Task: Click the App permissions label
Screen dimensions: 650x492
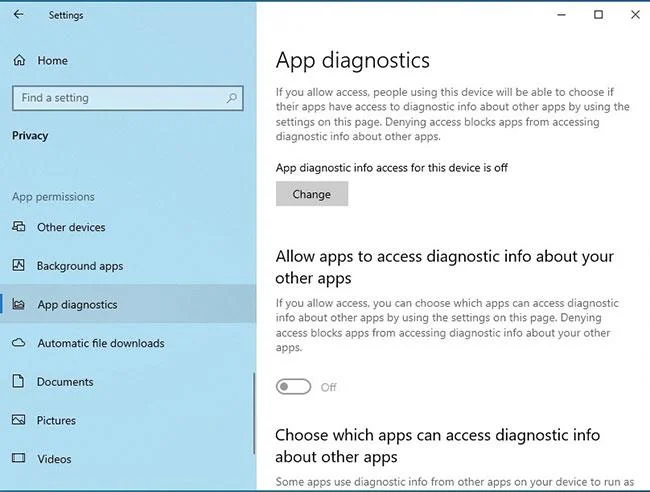Action: pyautogui.click(x=53, y=196)
